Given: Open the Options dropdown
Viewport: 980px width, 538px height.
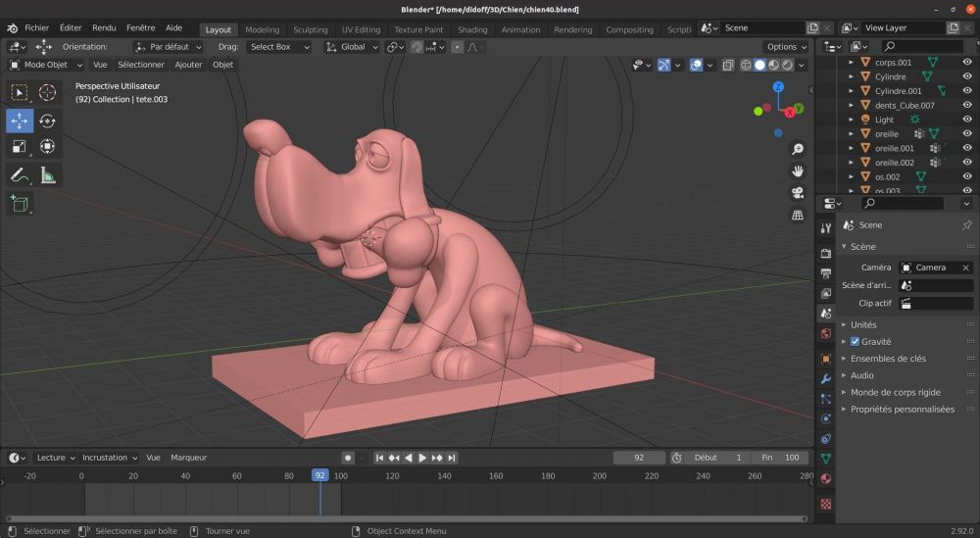Looking at the screenshot, I should (786, 47).
